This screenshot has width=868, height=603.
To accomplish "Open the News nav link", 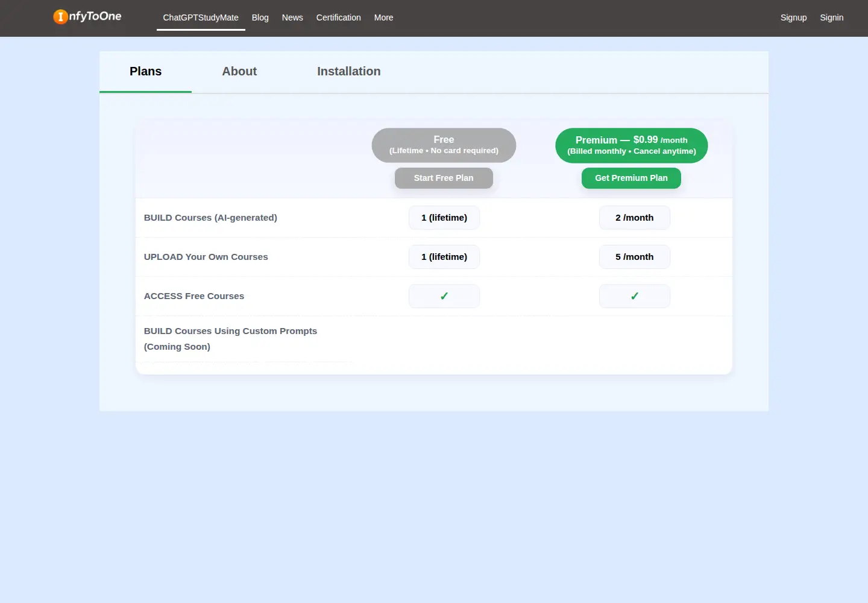I will coord(292,17).
